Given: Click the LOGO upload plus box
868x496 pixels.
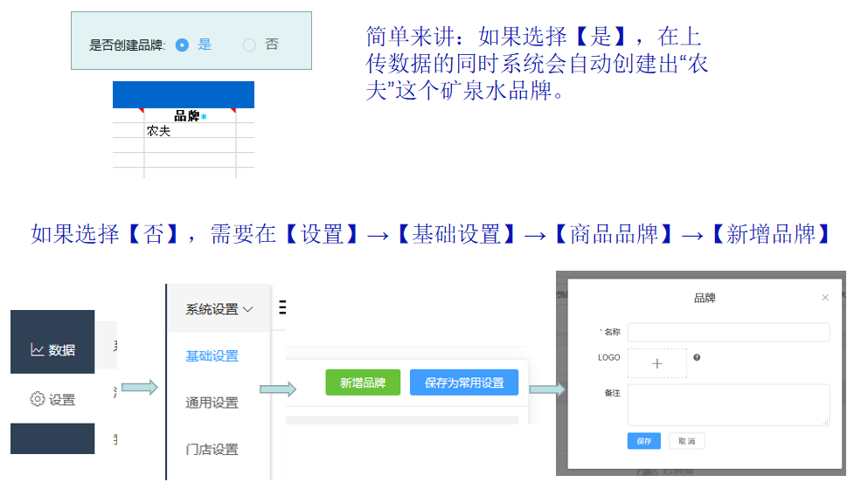Looking at the screenshot, I should click(657, 363).
